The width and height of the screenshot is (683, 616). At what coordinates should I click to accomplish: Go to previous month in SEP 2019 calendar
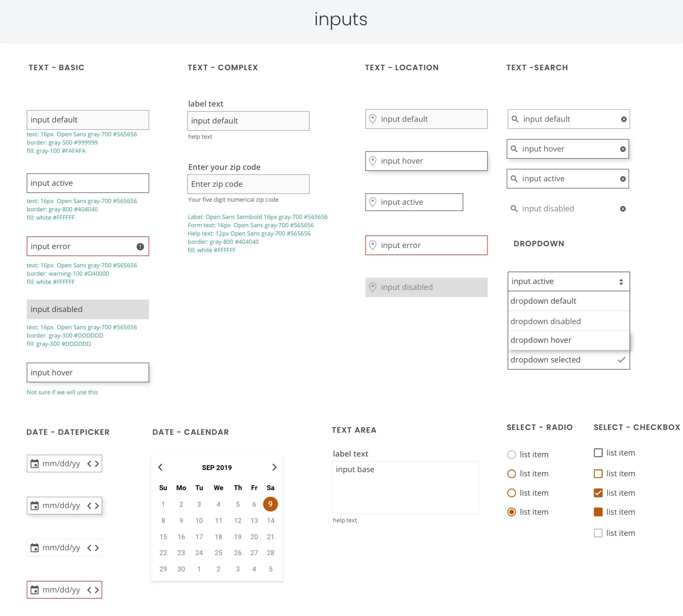click(160, 467)
